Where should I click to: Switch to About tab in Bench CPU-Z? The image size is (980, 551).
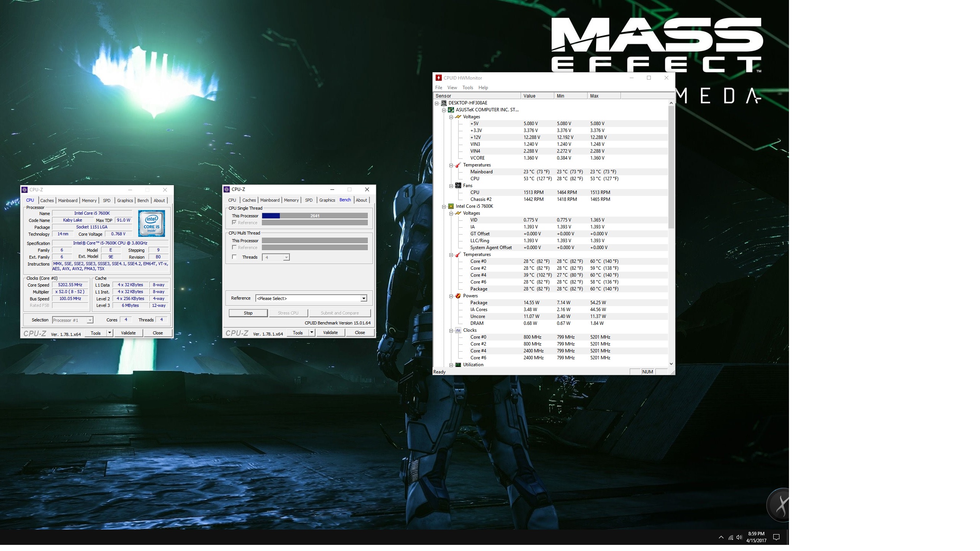pyautogui.click(x=361, y=200)
